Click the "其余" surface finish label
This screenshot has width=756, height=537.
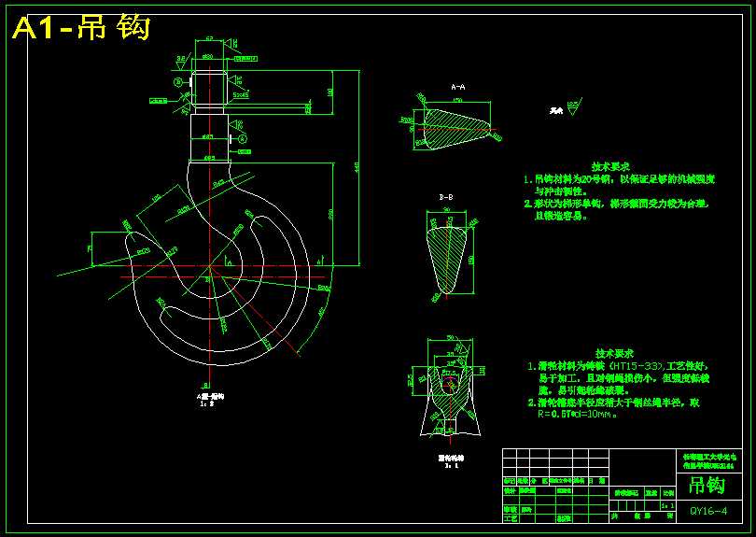pyautogui.click(x=556, y=111)
